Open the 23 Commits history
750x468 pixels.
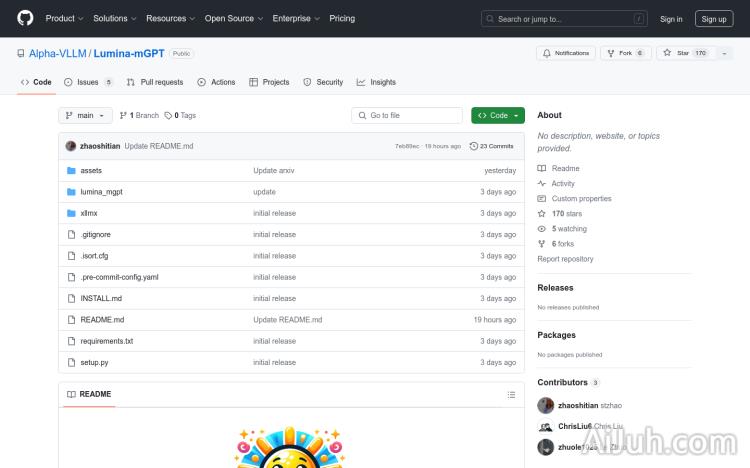[x=492, y=146]
